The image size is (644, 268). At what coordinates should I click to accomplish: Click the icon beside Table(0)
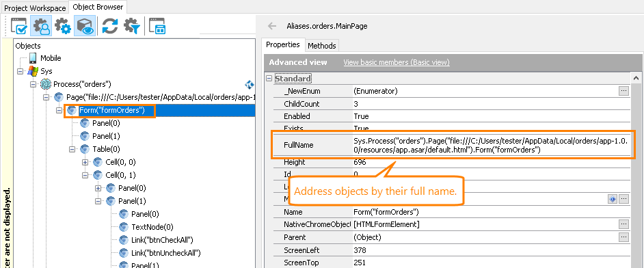tap(85, 148)
